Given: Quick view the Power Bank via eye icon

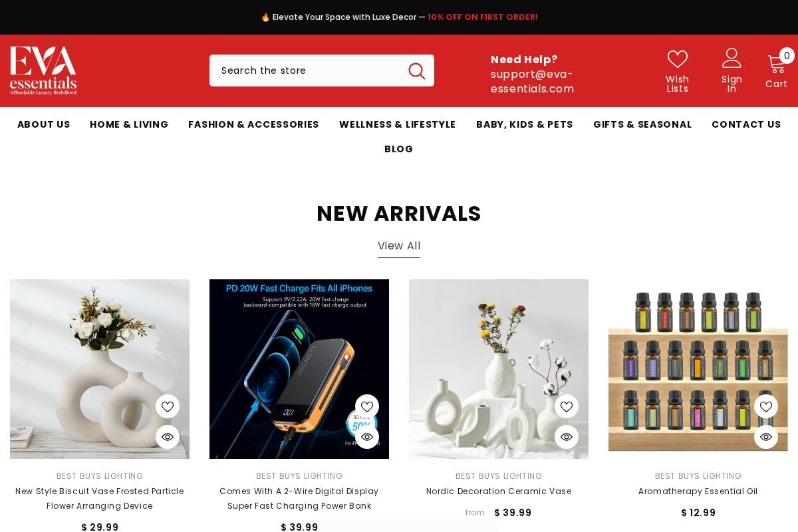Looking at the screenshot, I should 367,437.
